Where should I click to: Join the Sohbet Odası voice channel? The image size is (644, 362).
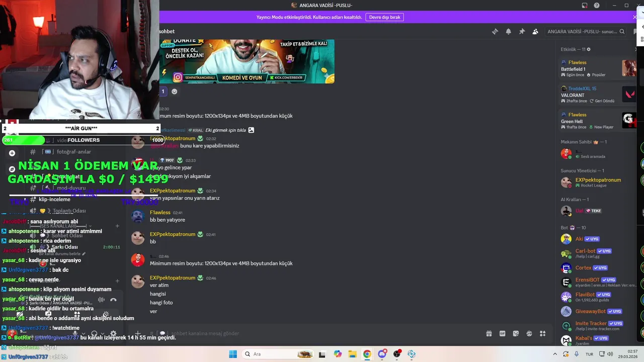[67, 236]
